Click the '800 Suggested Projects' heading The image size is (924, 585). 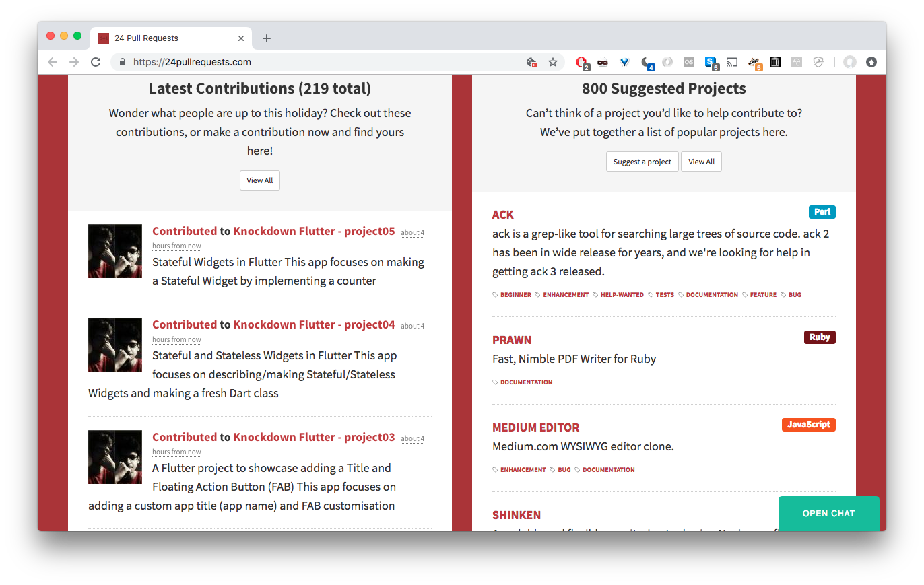point(664,88)
